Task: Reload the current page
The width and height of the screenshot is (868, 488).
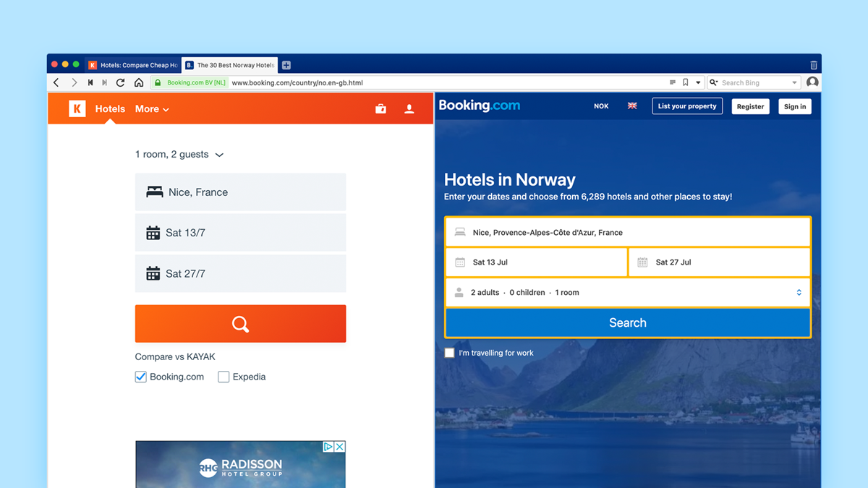Action: coord(120,83)
